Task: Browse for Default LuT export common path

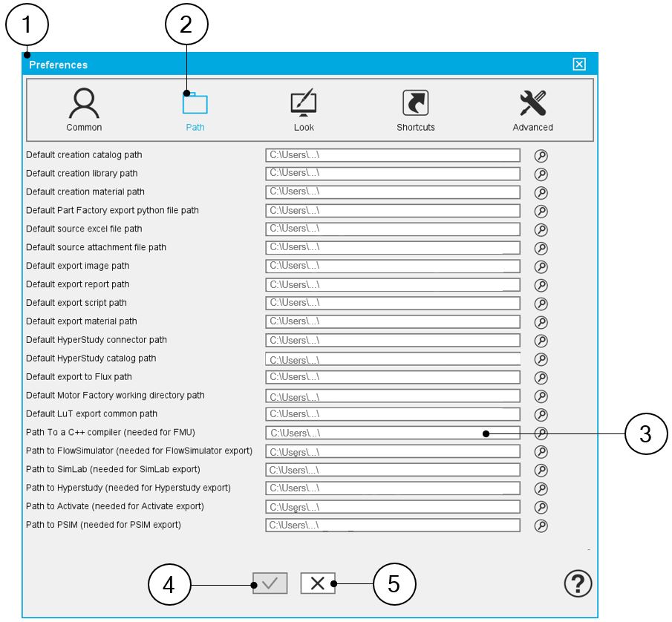Action: tap(541, 415)
